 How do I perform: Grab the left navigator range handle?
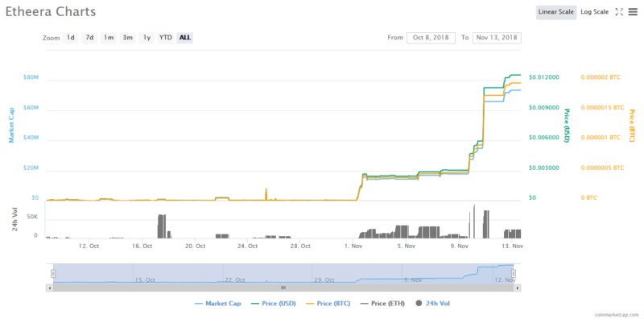pos(53,274)
